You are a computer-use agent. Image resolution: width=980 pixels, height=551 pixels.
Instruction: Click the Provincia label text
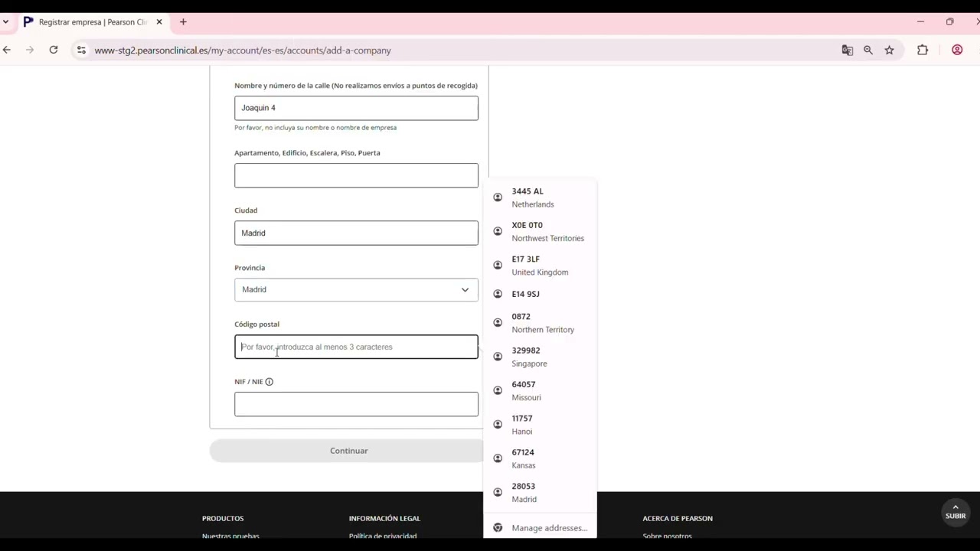coord(250,268)
